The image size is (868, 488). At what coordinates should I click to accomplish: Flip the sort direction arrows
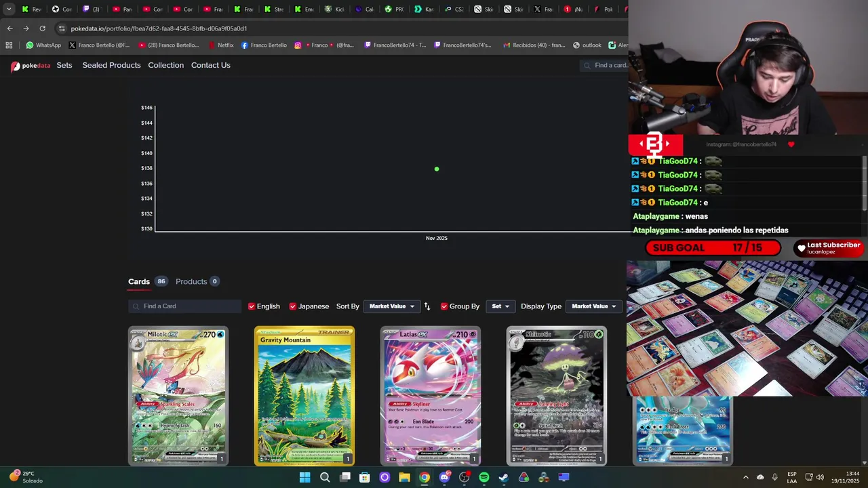(427, 306)
